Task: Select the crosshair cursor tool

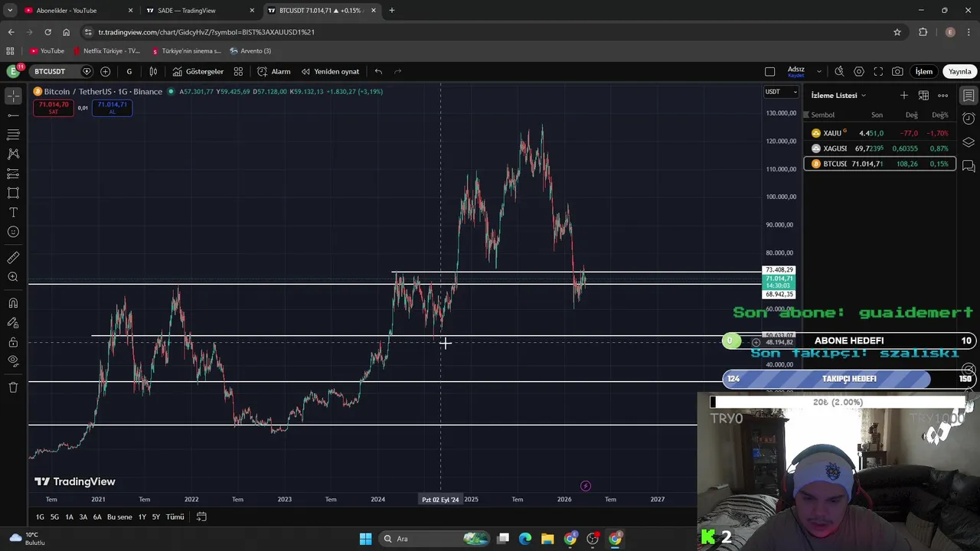Action: coord(13,96)
